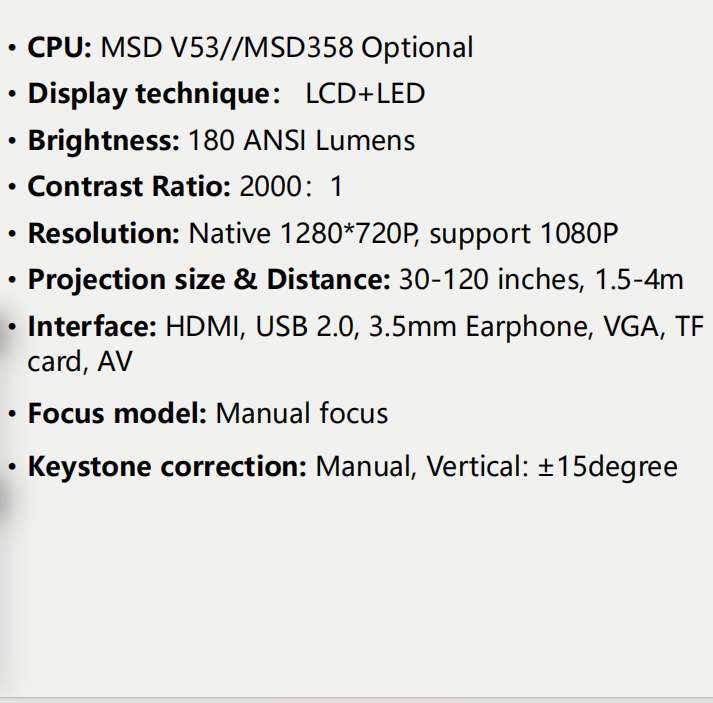Select the "Display technique" heading

point(148,94)
